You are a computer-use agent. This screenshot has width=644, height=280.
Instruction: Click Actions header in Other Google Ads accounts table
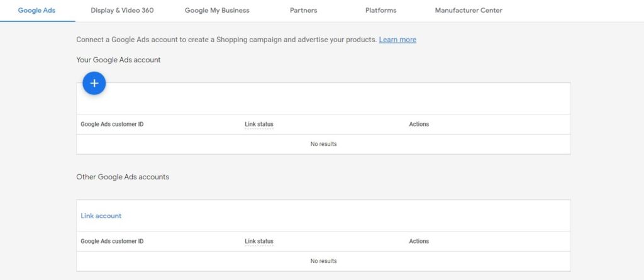click(419, 242)
